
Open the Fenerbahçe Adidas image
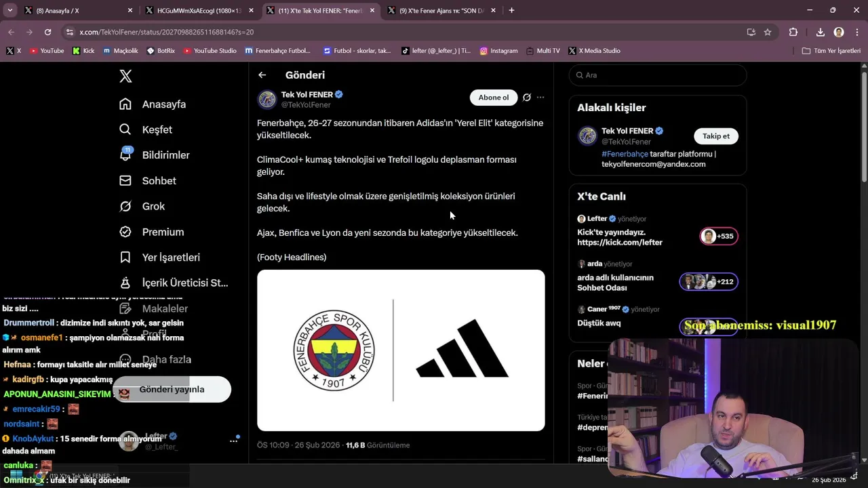point(401,350)
